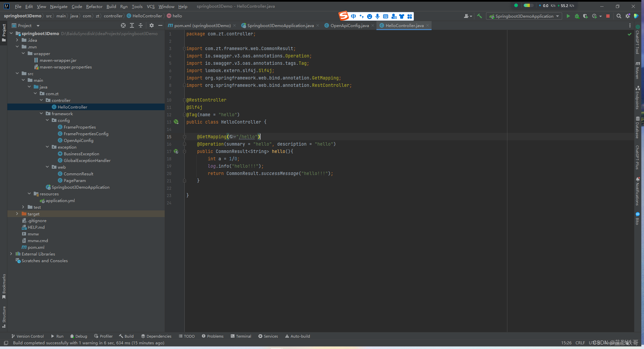Open Sogou soft keyboard icon
The height and width of the screenshot is (349, 644).
[385, 16]
